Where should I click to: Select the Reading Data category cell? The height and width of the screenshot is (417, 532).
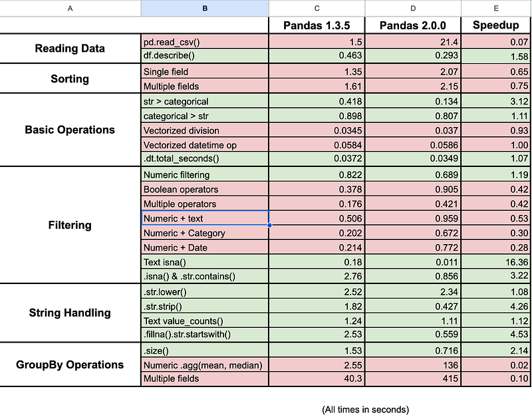[x=70, y=49]
